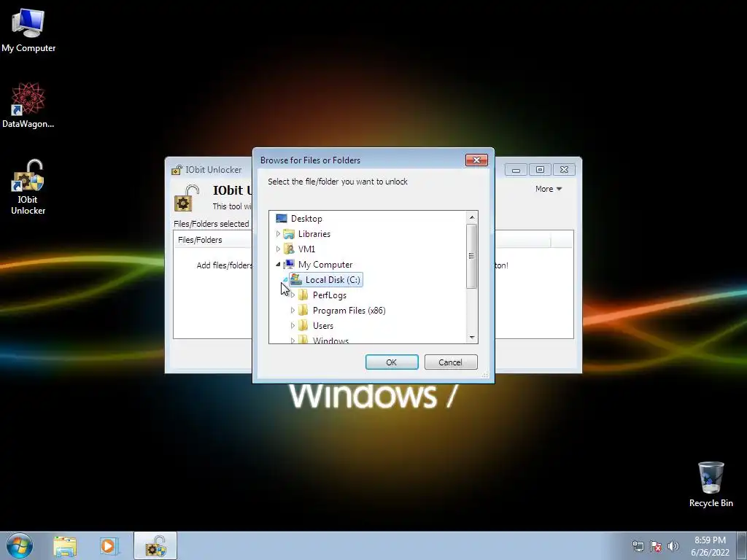Confirm selection with OK button
747x560 pixels.
click(392, 362)
